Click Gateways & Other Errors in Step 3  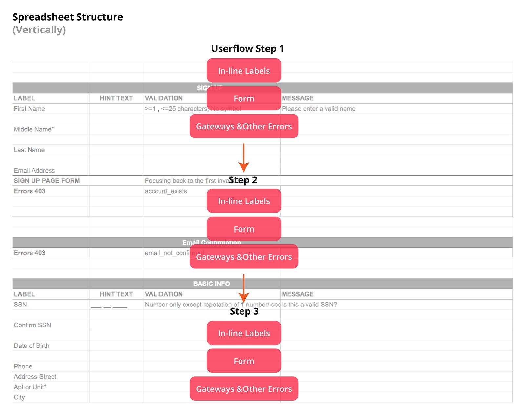pyautogui.click(x=244, y=389)
